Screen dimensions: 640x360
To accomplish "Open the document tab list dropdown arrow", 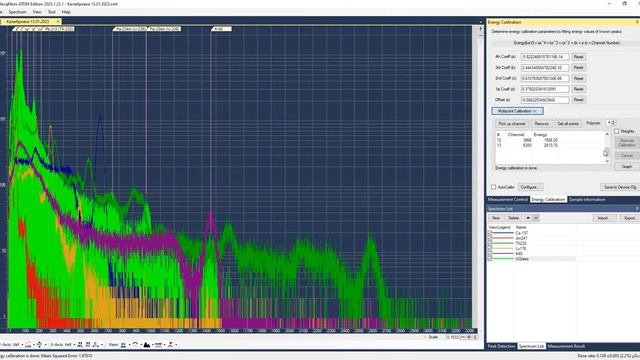I will point(480,22).
